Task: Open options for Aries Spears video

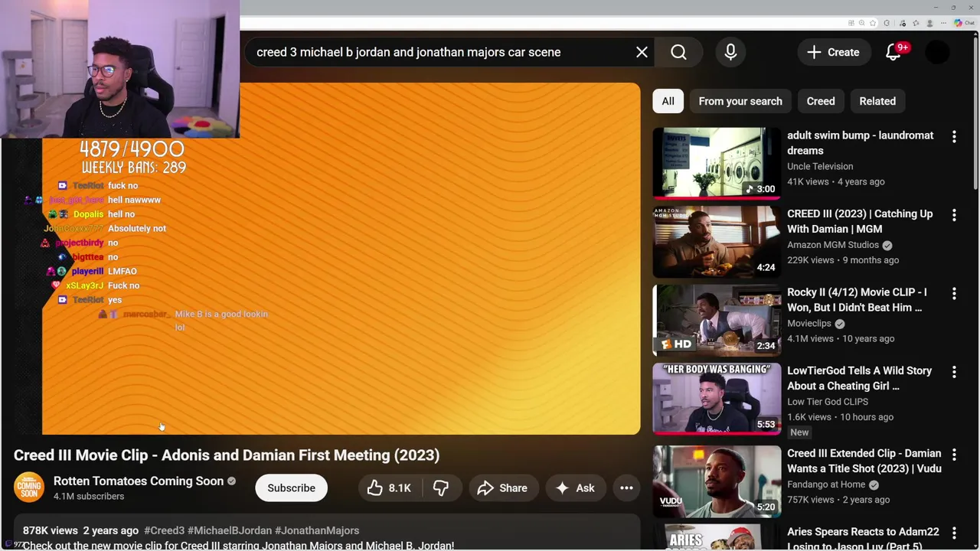Action: 954,533
